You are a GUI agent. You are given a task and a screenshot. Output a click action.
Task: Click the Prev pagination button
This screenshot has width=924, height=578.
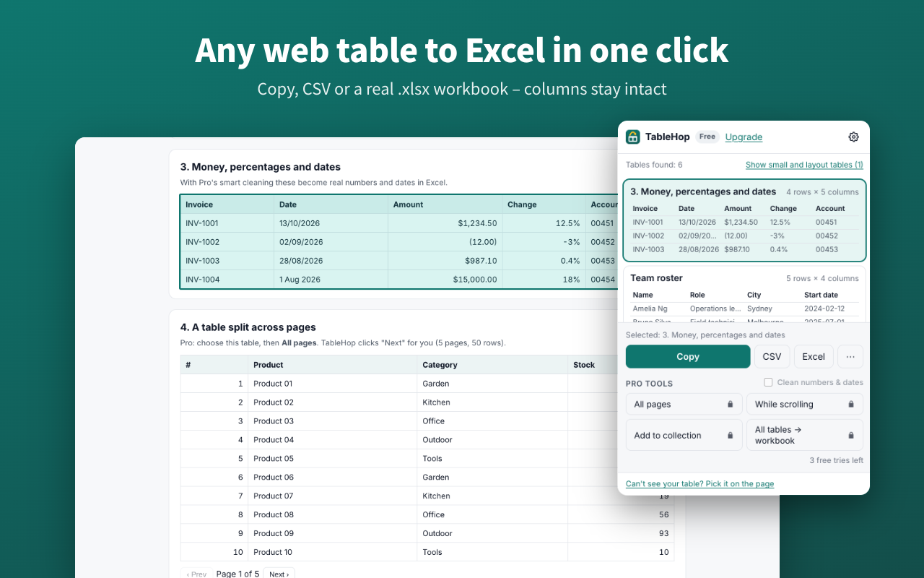click(x=196, y=574)
